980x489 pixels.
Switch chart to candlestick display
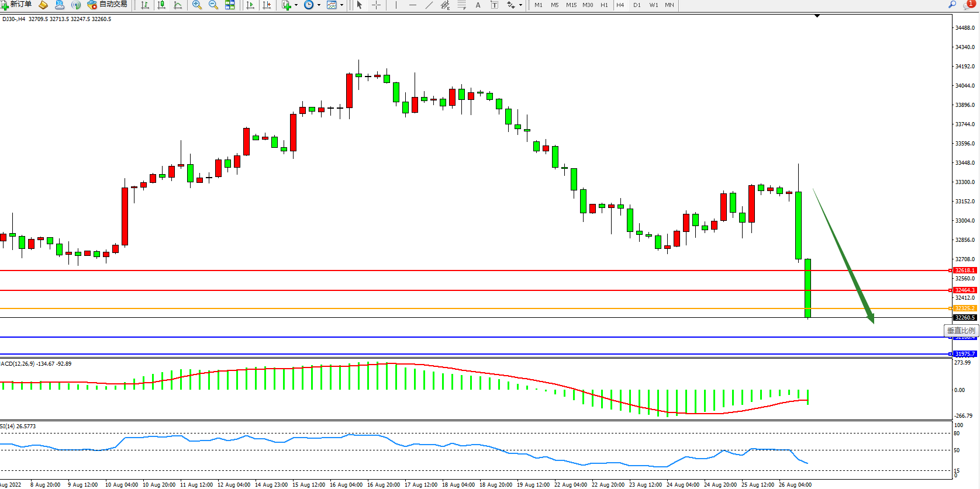161,5
